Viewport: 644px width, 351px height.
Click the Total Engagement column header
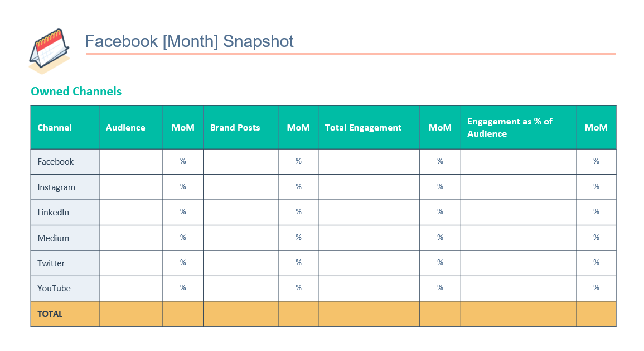tap(363, 127)
